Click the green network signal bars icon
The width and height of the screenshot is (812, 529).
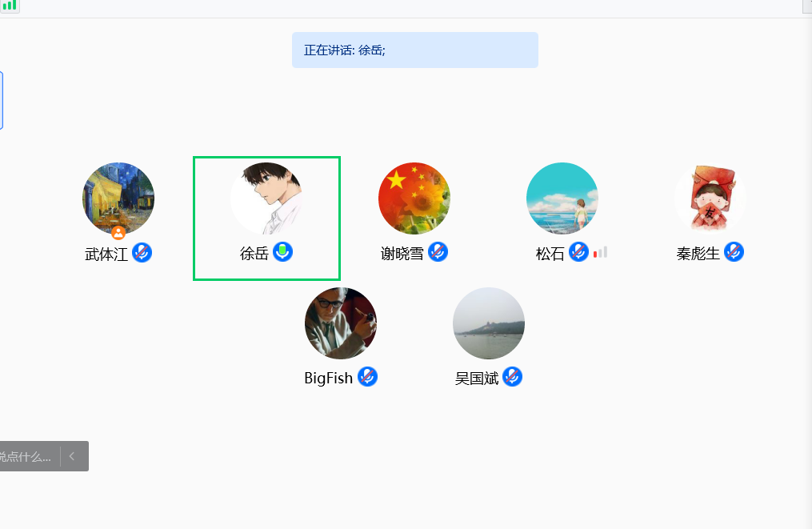pyautogui.click(x=9, y=5)
